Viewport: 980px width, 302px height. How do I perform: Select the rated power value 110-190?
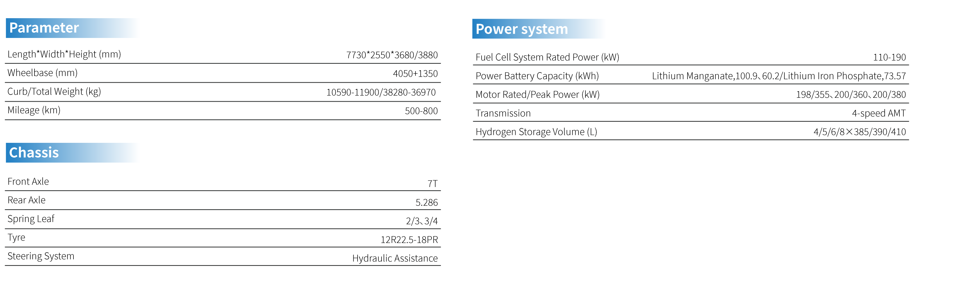889,57
